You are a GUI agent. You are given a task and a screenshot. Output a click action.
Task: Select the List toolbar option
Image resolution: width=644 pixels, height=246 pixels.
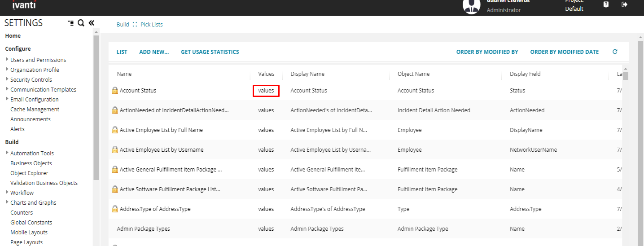click(122, 52)
